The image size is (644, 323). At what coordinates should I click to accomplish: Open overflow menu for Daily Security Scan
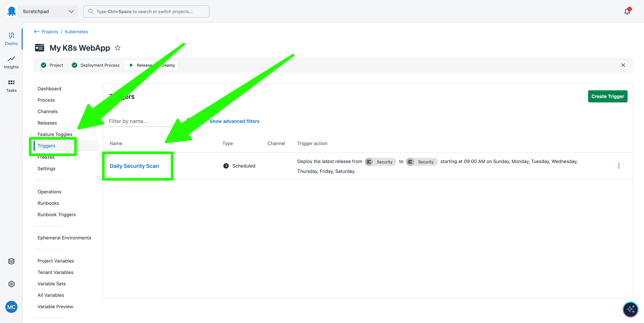click(619, 166)
